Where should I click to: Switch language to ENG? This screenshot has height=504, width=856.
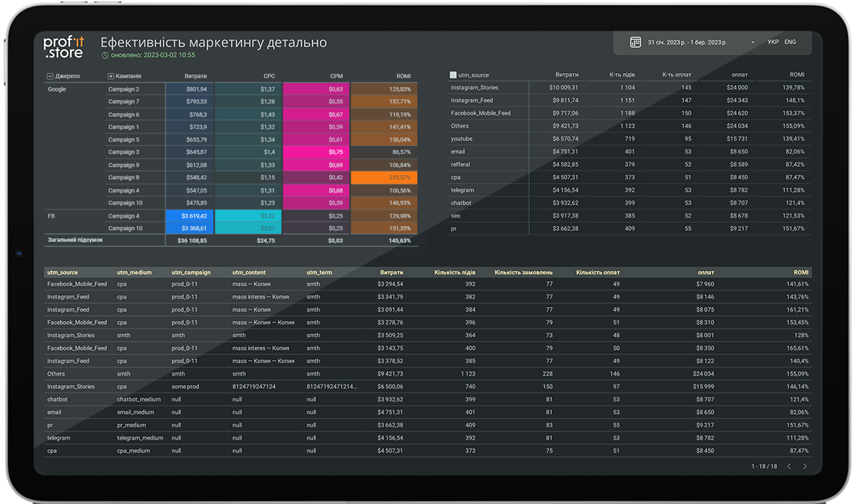tap(790, 42)
